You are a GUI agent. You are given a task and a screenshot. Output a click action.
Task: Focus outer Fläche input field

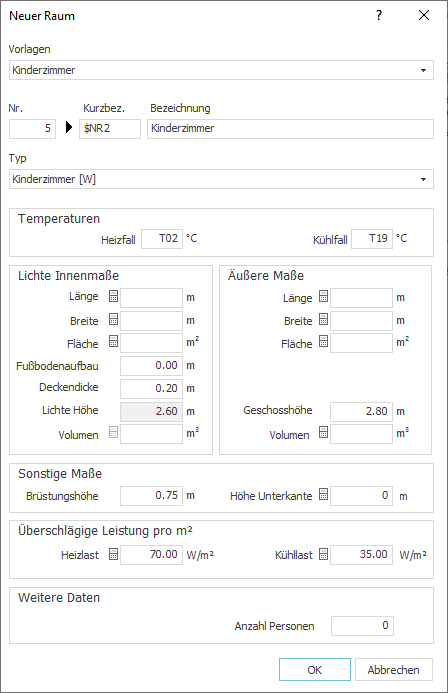pos(361,343)
